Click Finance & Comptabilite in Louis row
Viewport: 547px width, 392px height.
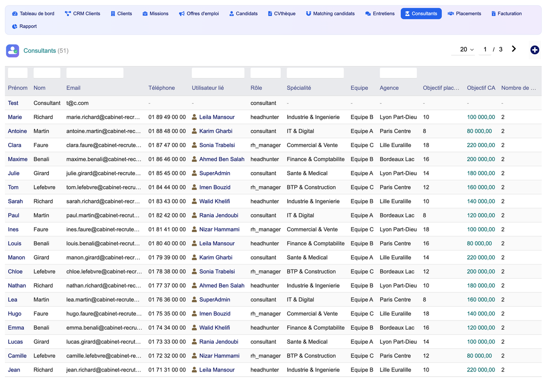[x=315, y=244]
